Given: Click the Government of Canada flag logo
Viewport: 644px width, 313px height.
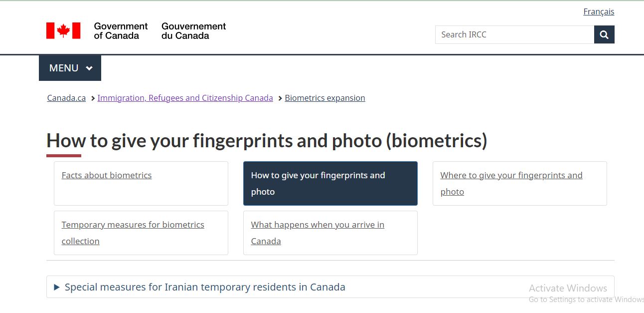Looking at the screenshot, I should point(63,30).
